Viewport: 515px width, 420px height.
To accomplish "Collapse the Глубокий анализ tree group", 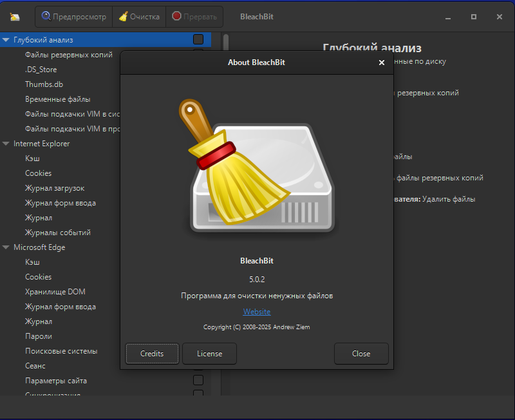I will (6, 40).
